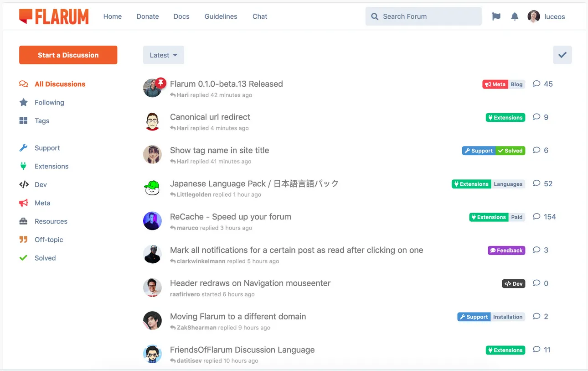Open ReCache - Speed up your forum
Image resolution: width=588 pixels, height=371 pixels.
pyautogui.click(x=231, y=217)
